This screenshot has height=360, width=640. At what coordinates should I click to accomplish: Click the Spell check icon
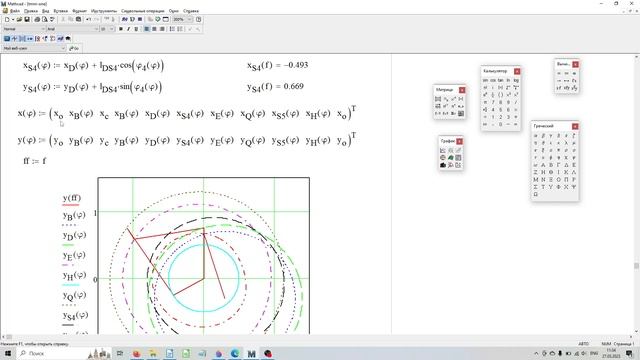tap(52, 19)
